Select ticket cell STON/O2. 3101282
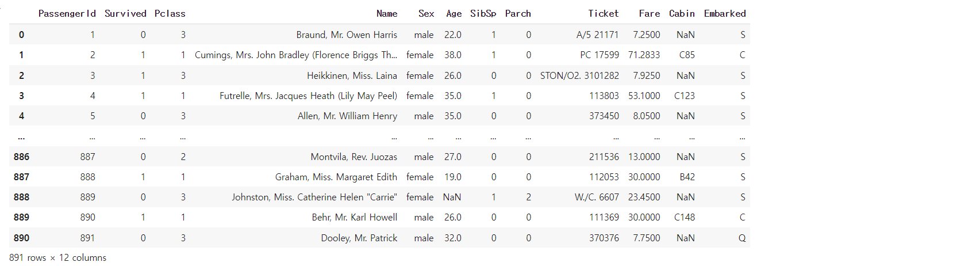980x266 pixels. (x=579, y=75)
